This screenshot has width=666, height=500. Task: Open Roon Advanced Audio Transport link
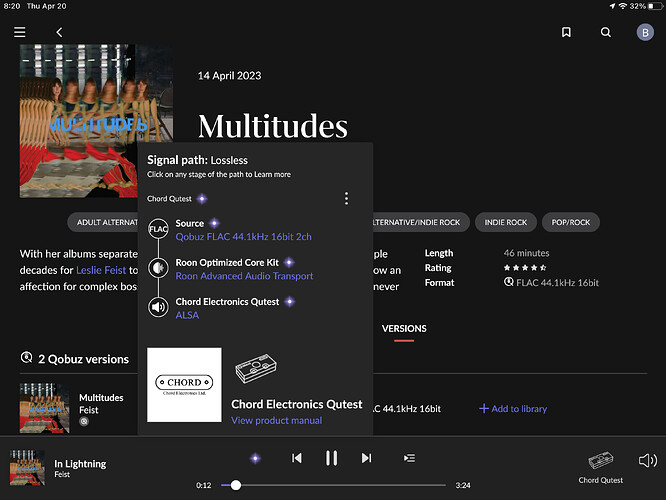244,276
